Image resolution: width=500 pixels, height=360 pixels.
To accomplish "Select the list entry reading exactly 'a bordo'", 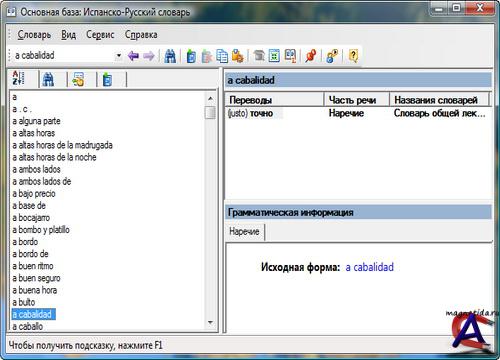I will pyautogui.click(x=25, y=242).
